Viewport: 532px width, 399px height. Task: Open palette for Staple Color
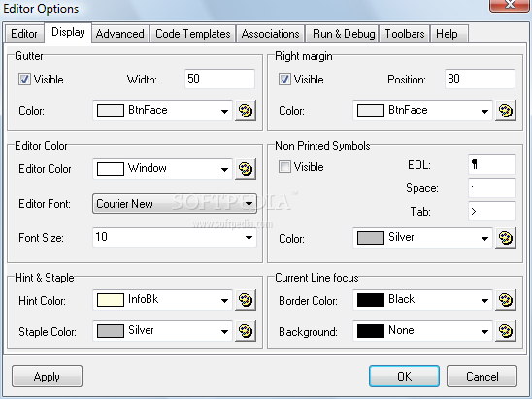[246, 331]
